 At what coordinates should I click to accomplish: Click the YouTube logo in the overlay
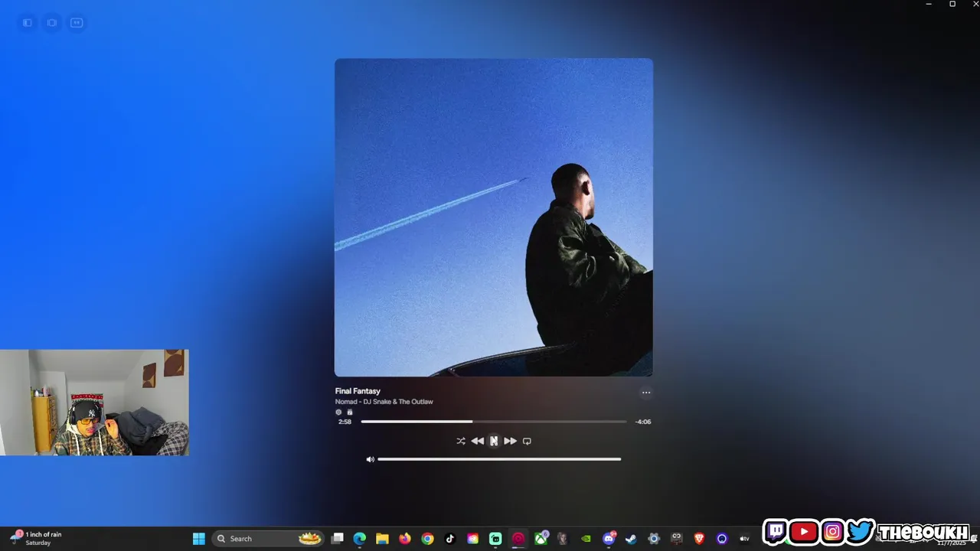coord(804,531)
